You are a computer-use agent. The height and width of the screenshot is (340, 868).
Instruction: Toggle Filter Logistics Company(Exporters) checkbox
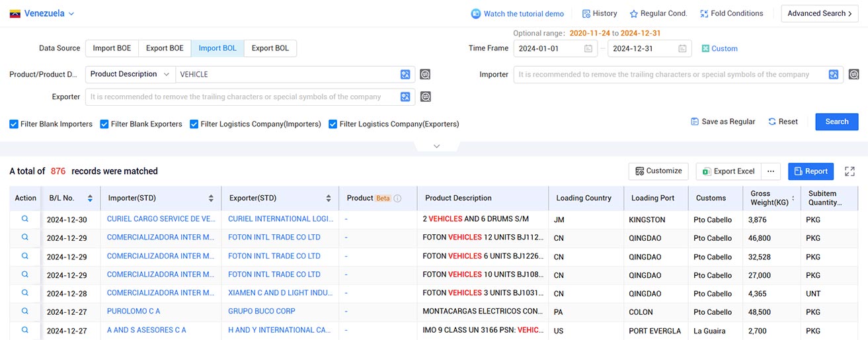[x=333, y=124]
